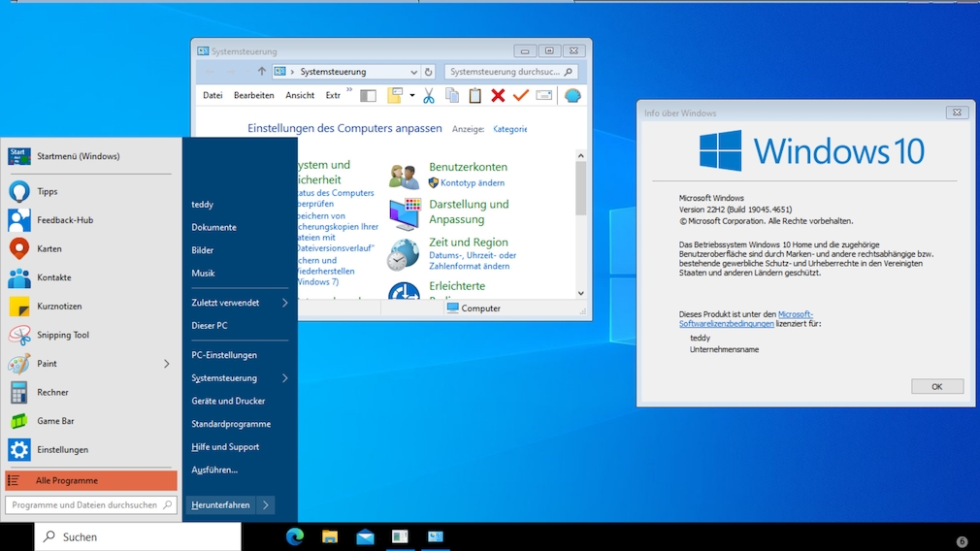Open the Benutzerkonten category
Screen dimensions: 980x551
(468, 167)
